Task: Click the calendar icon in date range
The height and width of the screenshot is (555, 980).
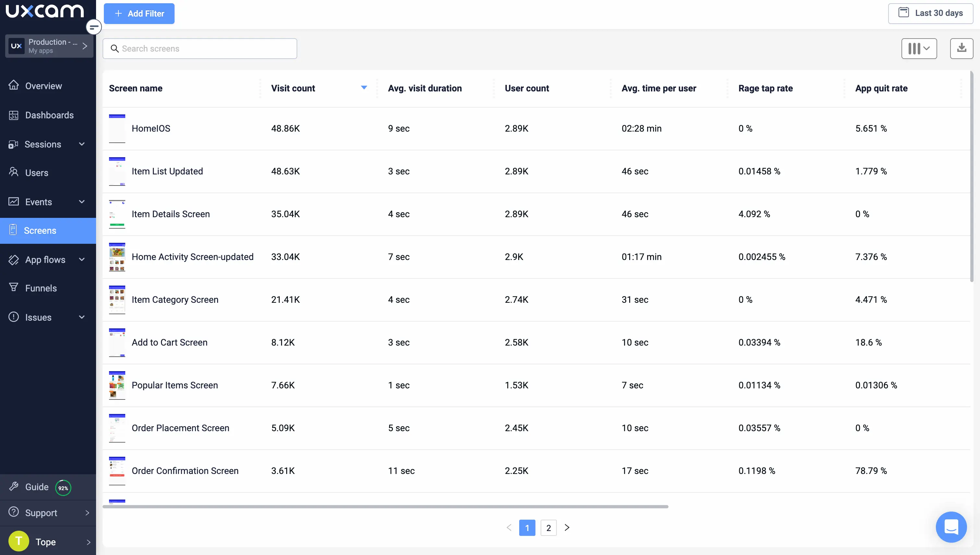Action: [x=903, y=13]
